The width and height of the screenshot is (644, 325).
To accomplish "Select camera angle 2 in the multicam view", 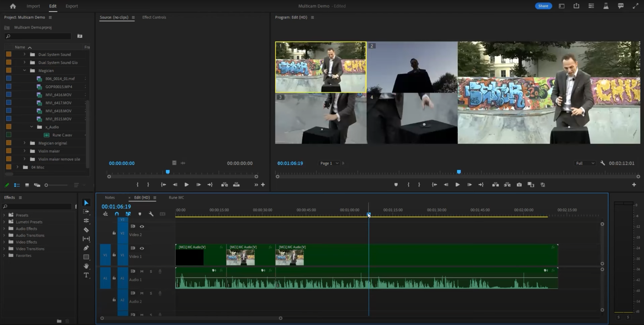I will click(412, 68).
